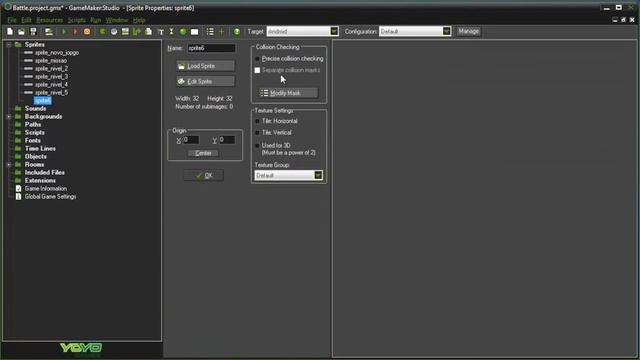Click the Create font toolbar icon
640x360 pixels.
tap(160, 31)
